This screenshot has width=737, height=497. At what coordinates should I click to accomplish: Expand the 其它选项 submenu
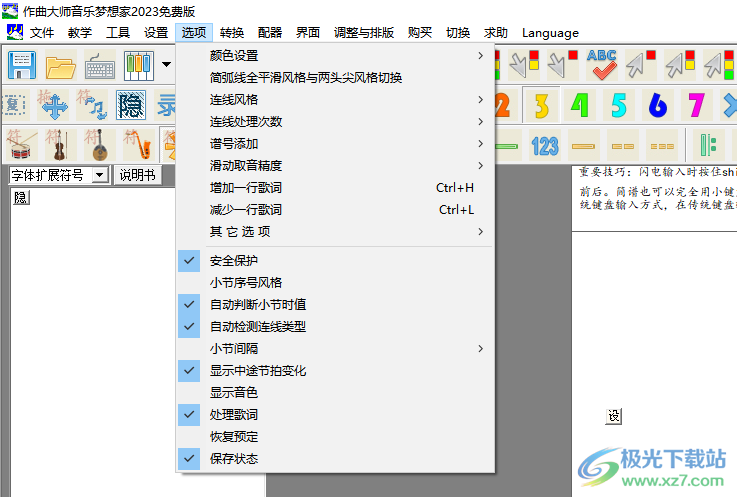pos(335,231)
